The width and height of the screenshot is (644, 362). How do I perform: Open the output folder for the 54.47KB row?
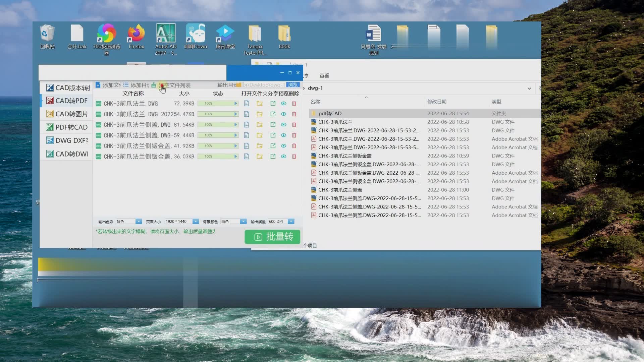tap(260, 114)
